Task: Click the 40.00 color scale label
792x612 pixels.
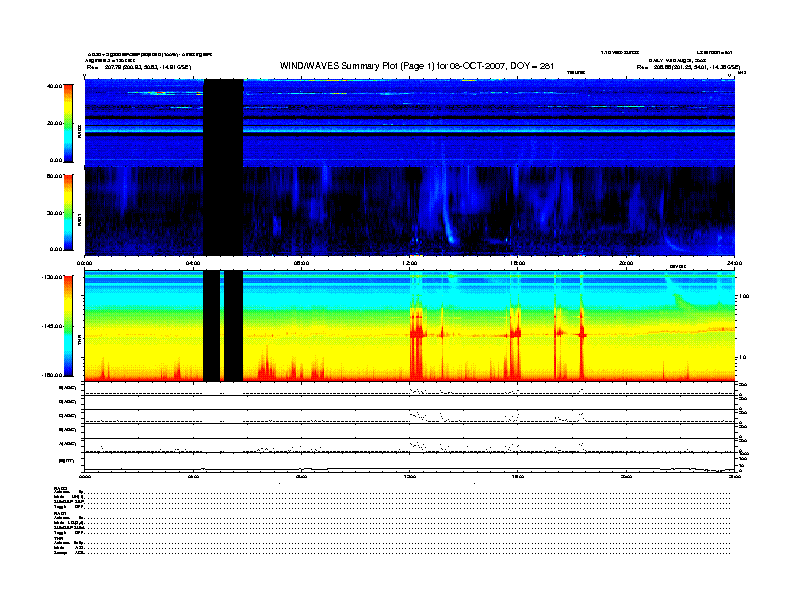Action: click(x=54, y=86)
